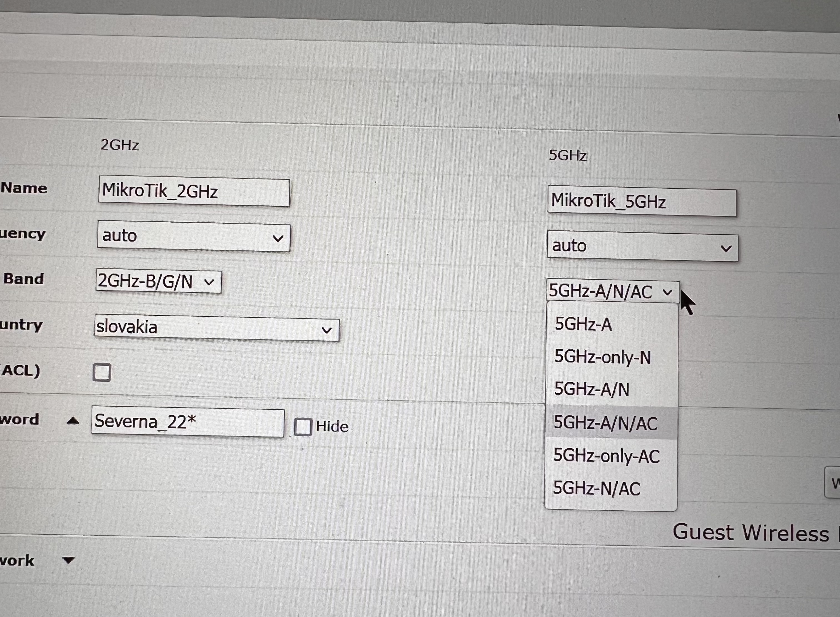Choose 5GHz-only-N from the dropdown list

[602, 357]
